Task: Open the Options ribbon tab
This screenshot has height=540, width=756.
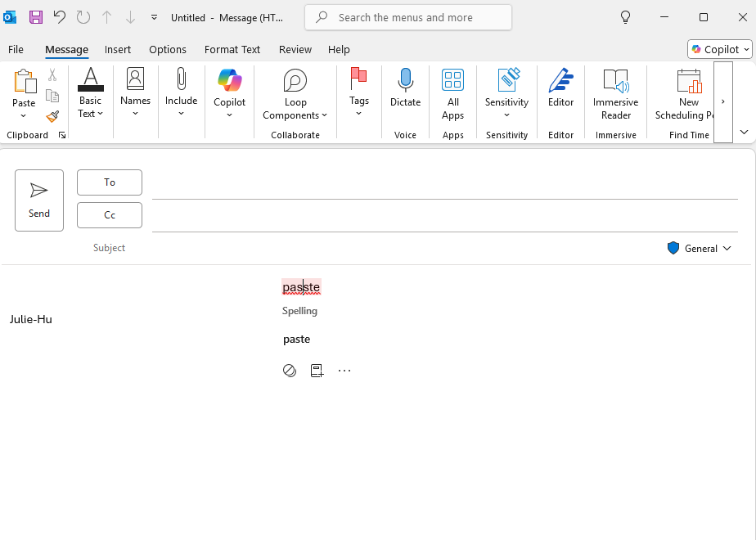Action: [168, 49]
